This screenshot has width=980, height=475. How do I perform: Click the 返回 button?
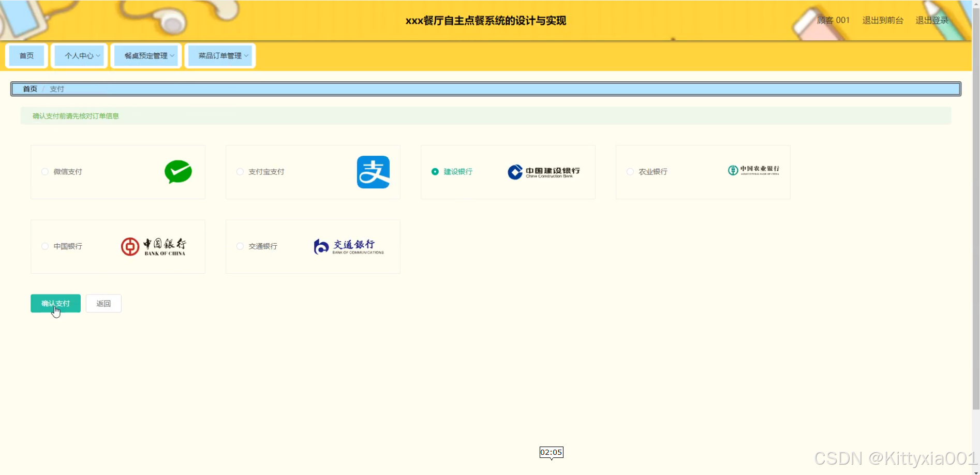click(103, 303)
